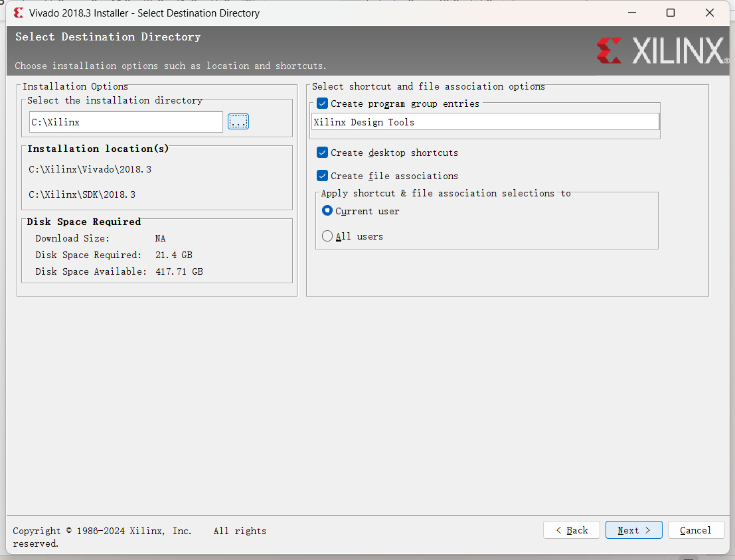Click the Xilinx Design Tools text field
This screenshot has width=735, height=560.
click(x=485, y=122)
